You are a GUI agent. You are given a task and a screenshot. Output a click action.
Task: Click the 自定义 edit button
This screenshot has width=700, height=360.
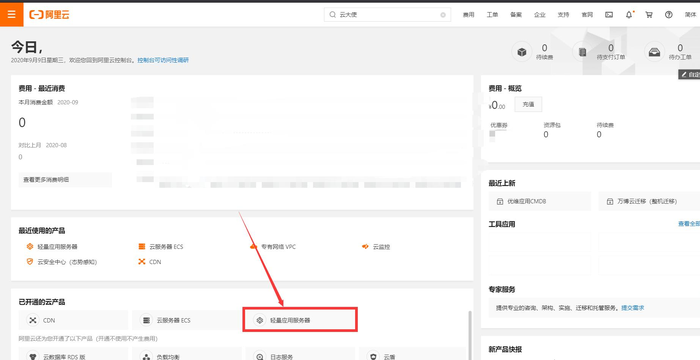tap(689, 75)
